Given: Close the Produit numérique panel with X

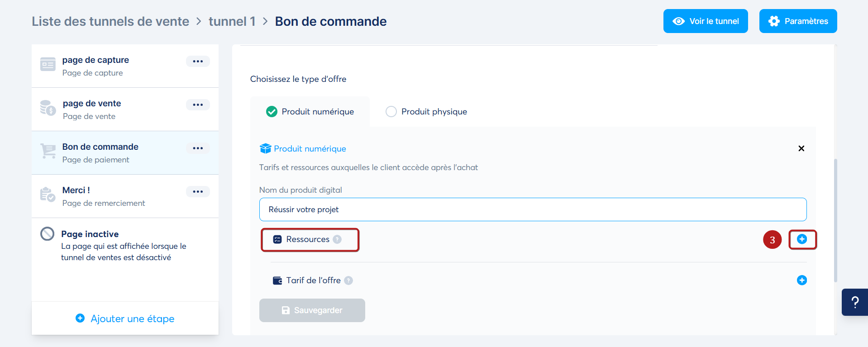Looking at the screenshot, I should 801,148.
